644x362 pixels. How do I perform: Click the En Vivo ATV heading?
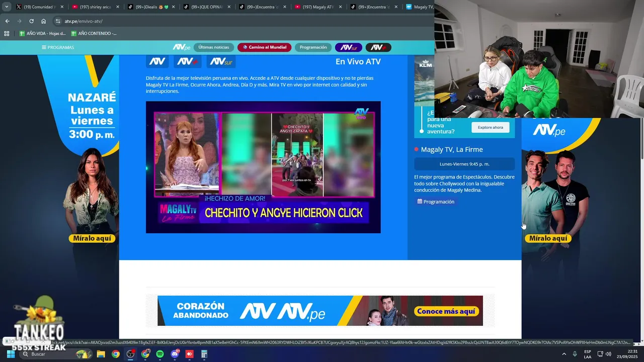(x=358, y=61)
